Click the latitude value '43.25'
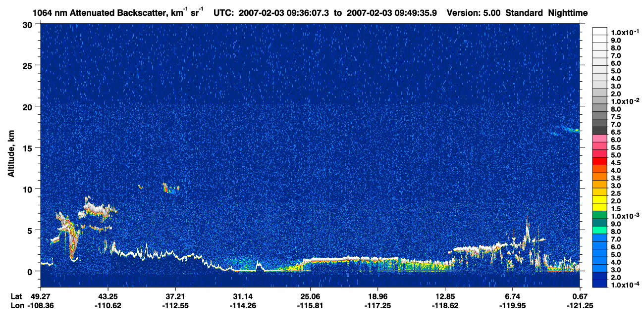The image size is (644, 330). (x=107, y=296)
